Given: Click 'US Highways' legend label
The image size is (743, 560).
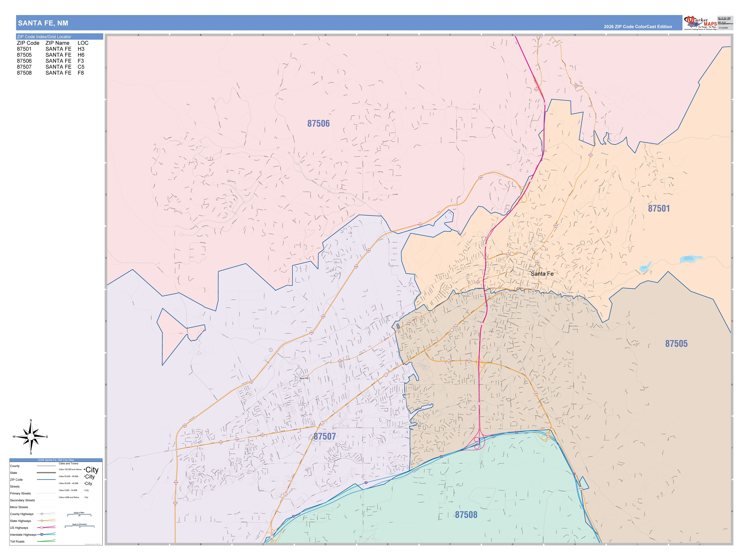Looking at the screenshot, I should [19, 528].
